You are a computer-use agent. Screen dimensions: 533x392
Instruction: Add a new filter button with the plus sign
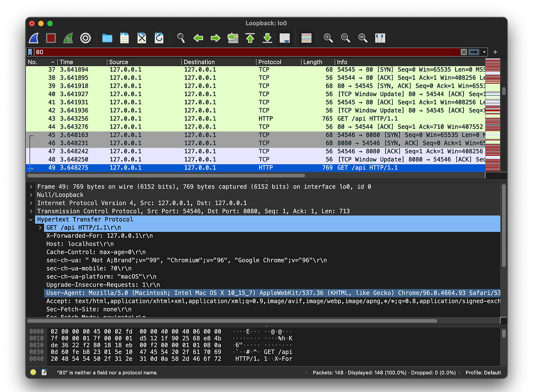coord(495,52)
